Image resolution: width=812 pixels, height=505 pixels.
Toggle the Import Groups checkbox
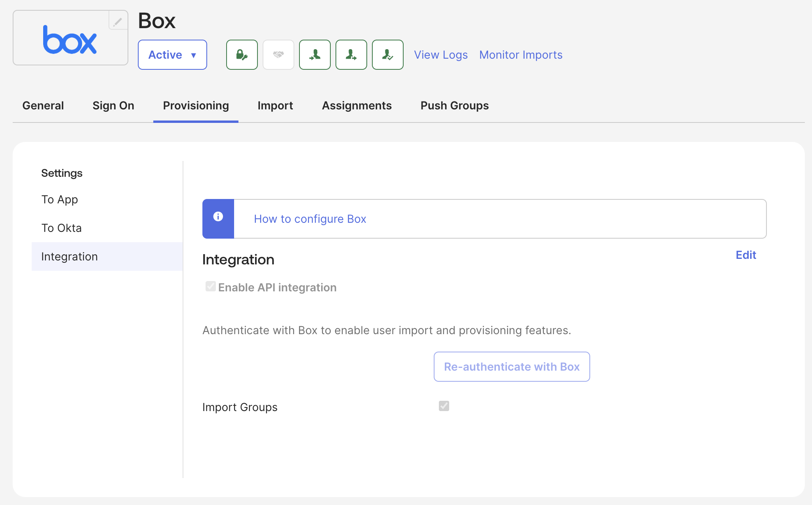(x=444, y=406)
